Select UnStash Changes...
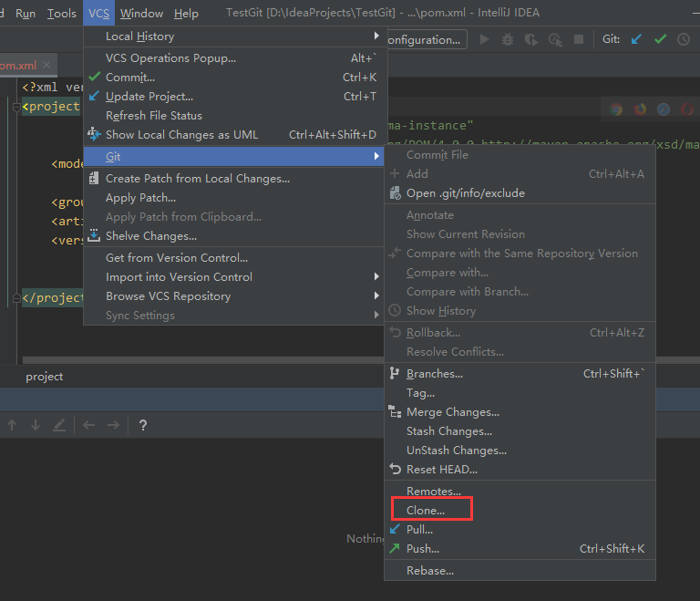The width and height of the screenshot is (700, 601). [520, 451]
